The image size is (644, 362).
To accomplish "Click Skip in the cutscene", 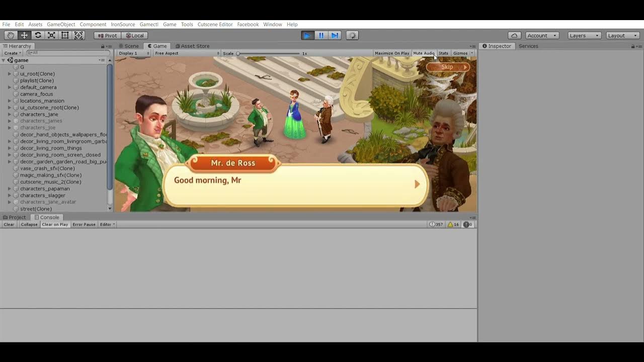I will click(448, 67).
